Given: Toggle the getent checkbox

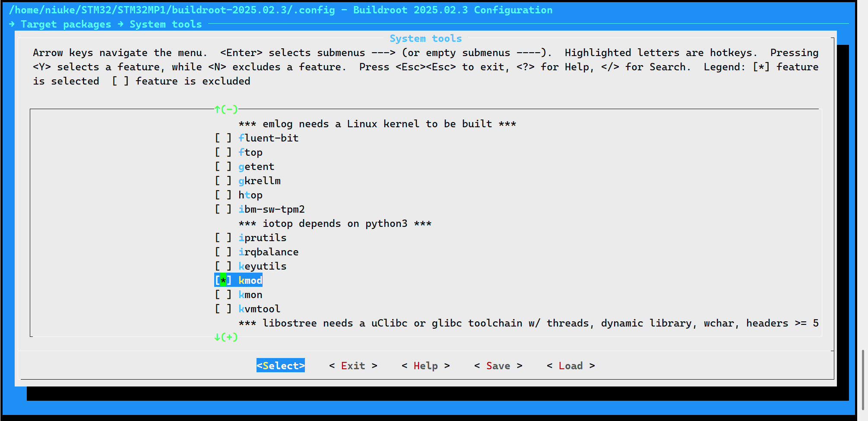Looking at the screenshot, I should click(x=223, y=167).
